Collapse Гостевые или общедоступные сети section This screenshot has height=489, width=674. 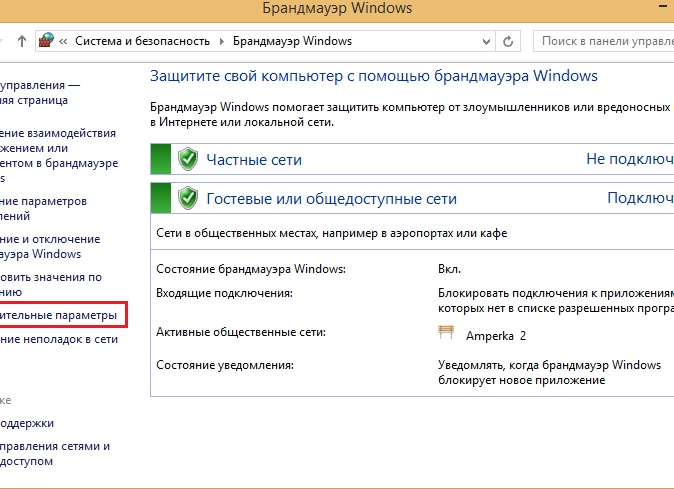412,198
